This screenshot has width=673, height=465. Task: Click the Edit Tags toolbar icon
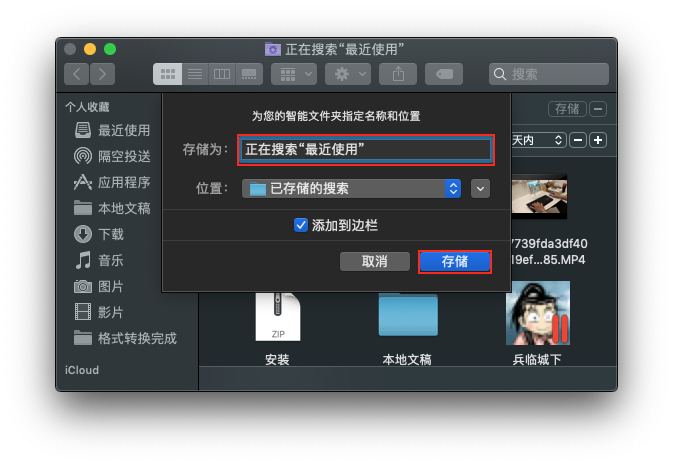443,74
